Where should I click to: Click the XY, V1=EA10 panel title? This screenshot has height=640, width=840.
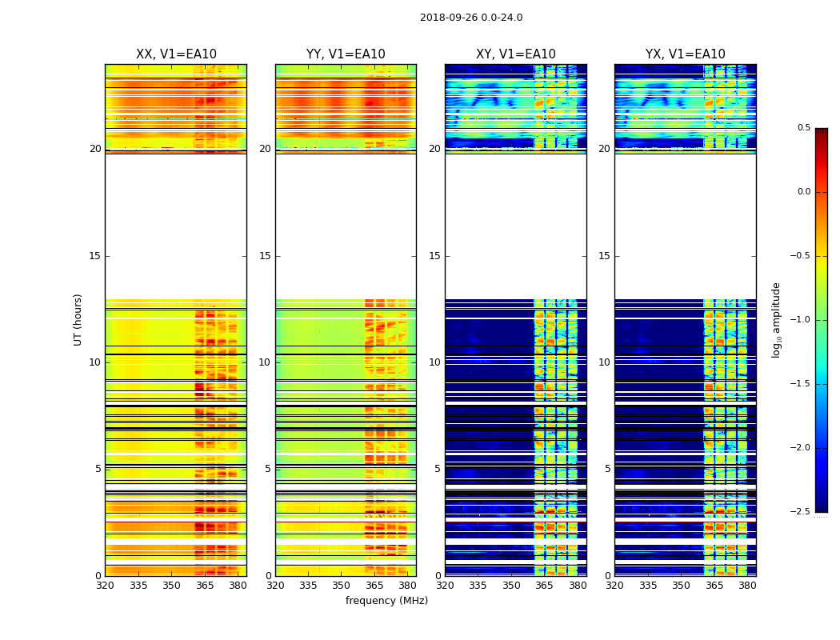point(516,54)
